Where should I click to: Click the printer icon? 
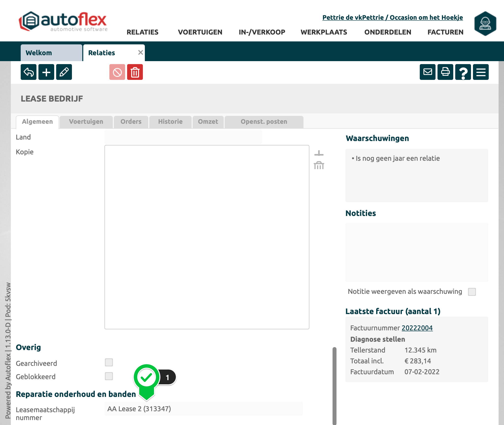[445, 72]
